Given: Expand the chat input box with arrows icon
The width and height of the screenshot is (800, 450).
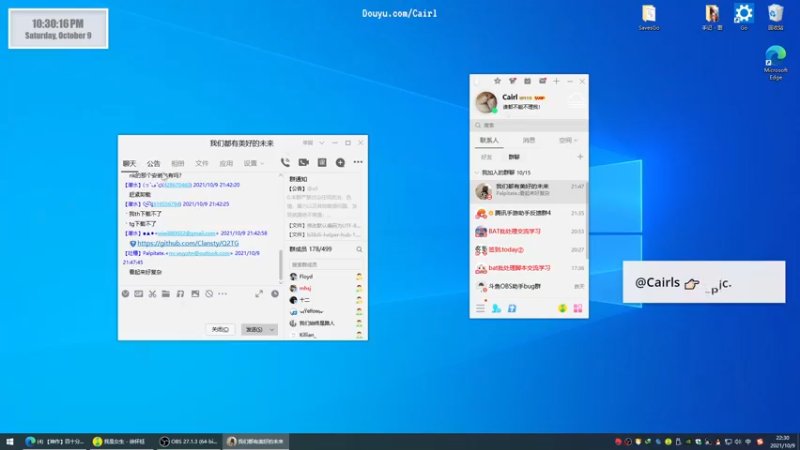Looking at the screenshot, I should point(259,294).
